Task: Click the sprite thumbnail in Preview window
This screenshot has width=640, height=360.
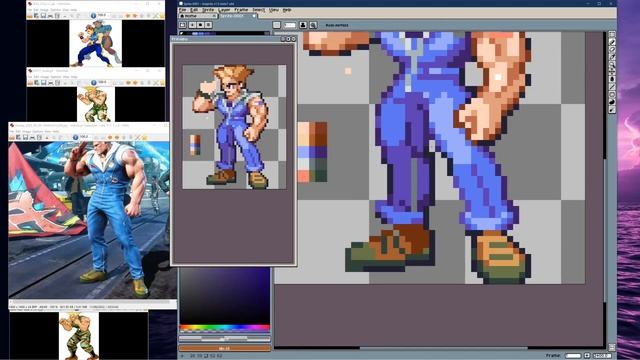Action: (x=234, y=127)
